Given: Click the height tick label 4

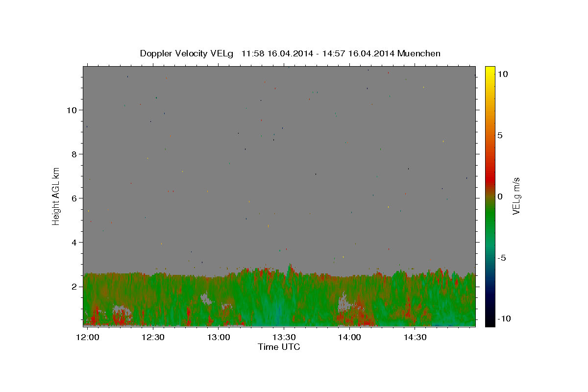Looking at the screenshot, I should tap(75, 242).
